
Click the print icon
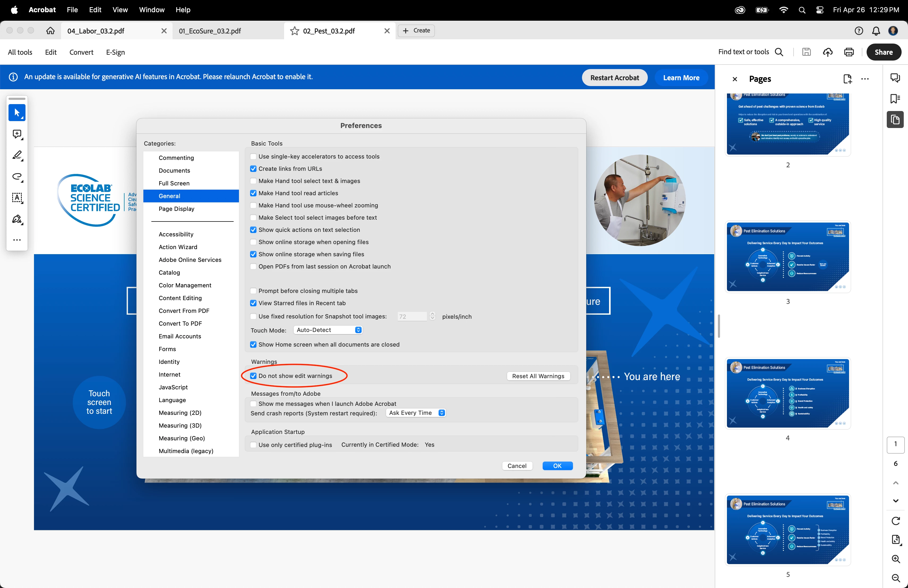[x=849, y=52]
